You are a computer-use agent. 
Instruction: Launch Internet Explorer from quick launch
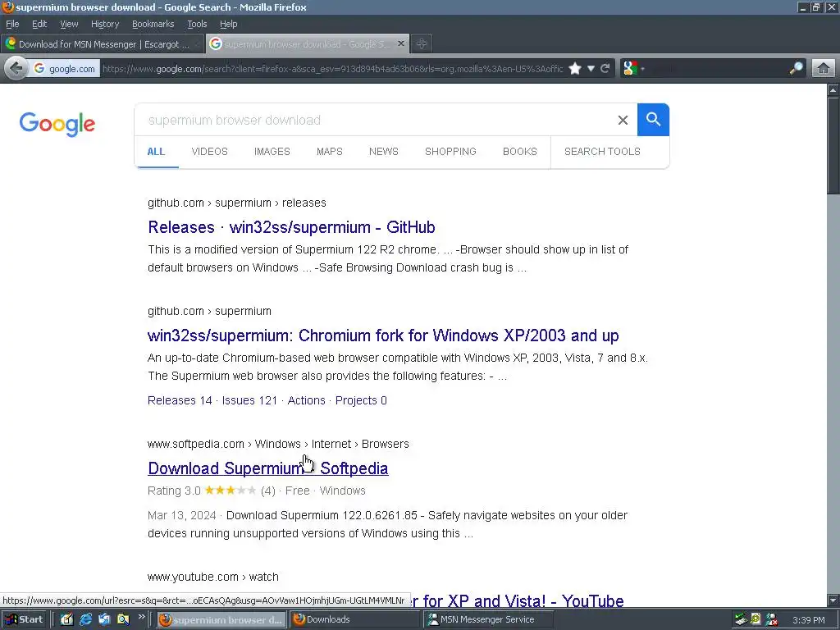click(85, 619)
